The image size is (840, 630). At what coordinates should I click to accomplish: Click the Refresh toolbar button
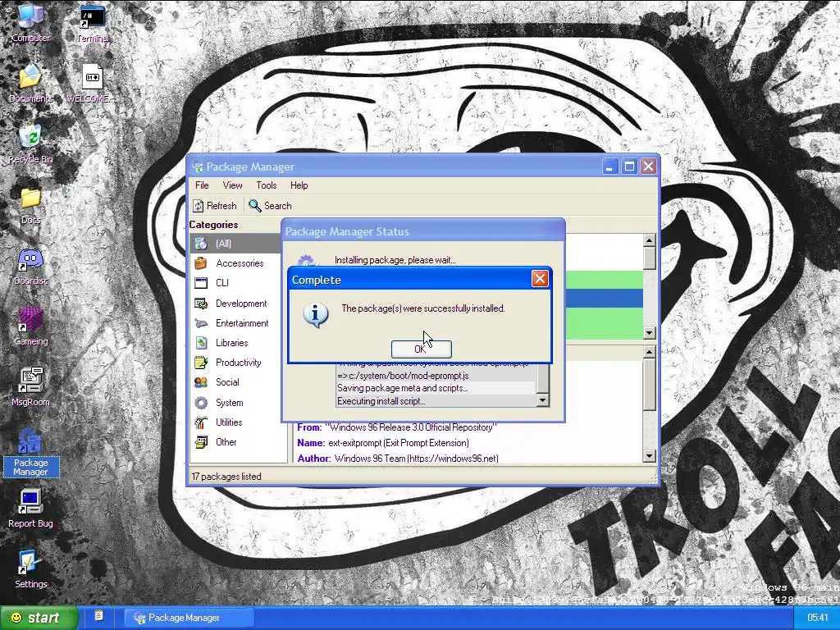[215, 206]
